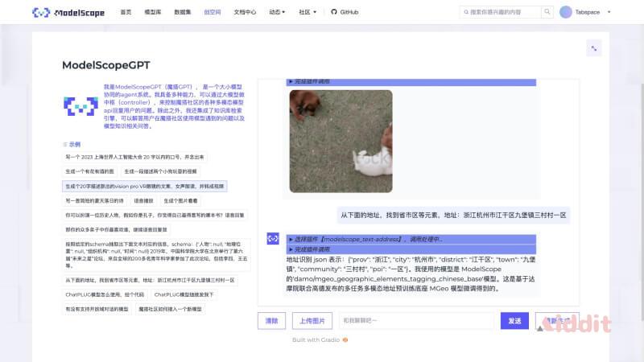Open the GitHub link in navbar
Viewport: 644px width, 362px height.
[x=345, y=12]
